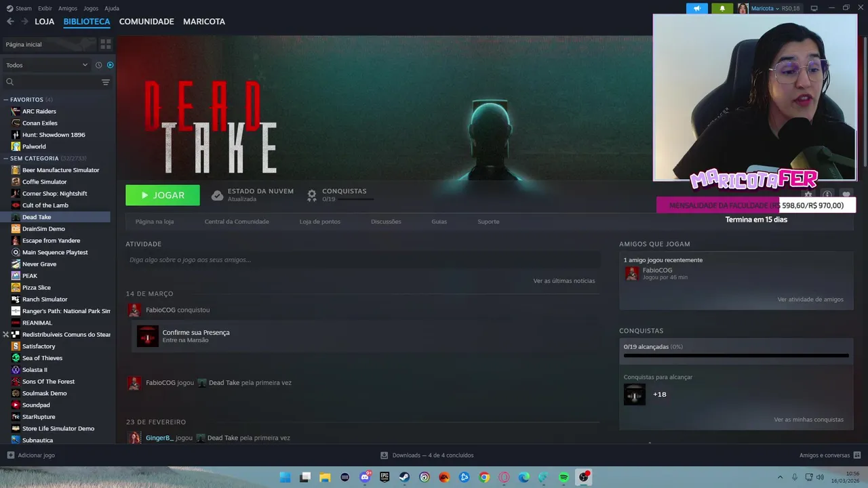The image size is (868, 488).
Task: Open Discord from the taskbar
Action: point(365,477)
